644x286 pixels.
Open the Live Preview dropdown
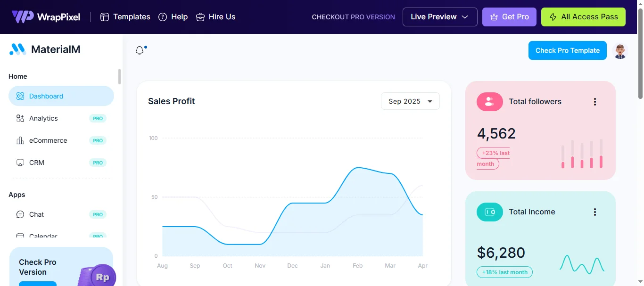point(439,17)
